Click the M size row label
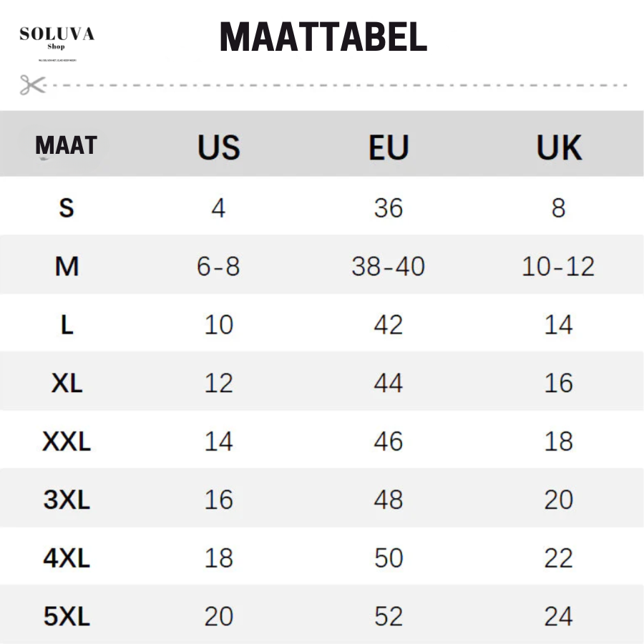 coord(67,267)
